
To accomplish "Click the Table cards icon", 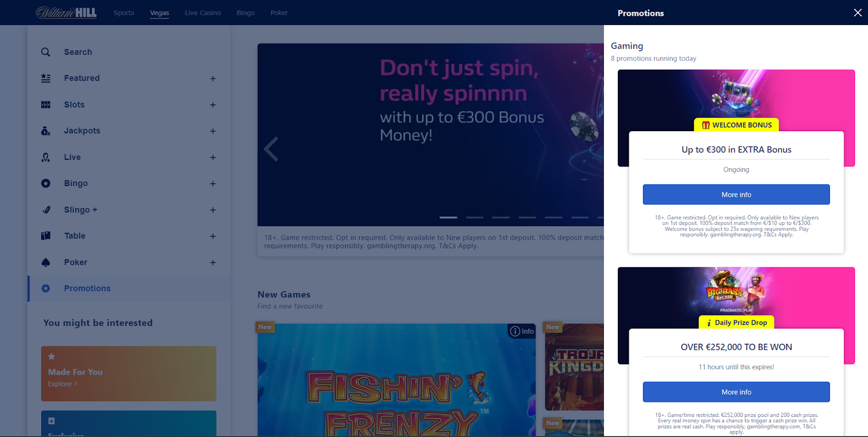I will point(46,236).
